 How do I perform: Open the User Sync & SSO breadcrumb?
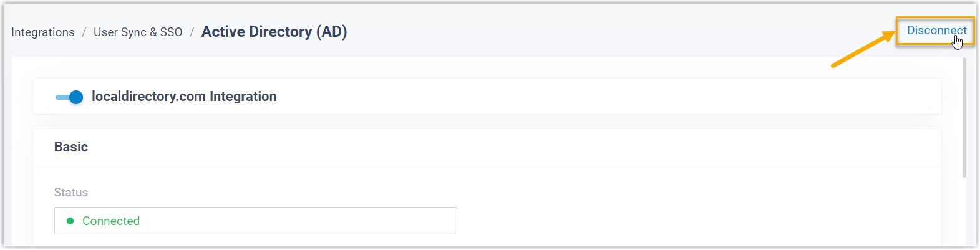(138, 32)
